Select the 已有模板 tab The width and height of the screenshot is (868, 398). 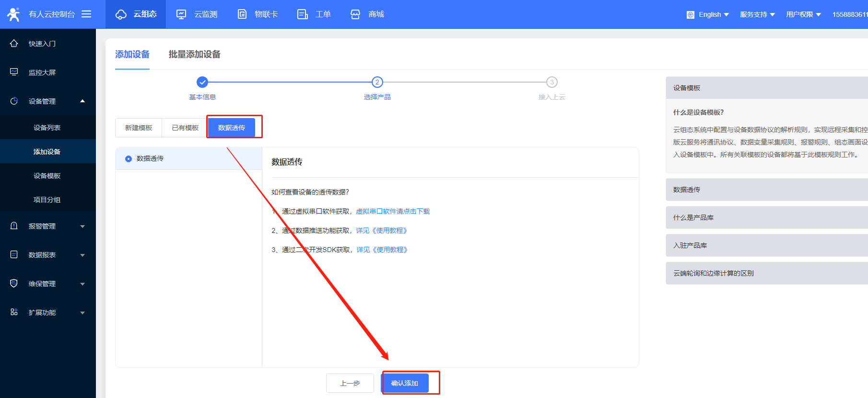coord(185,128)
